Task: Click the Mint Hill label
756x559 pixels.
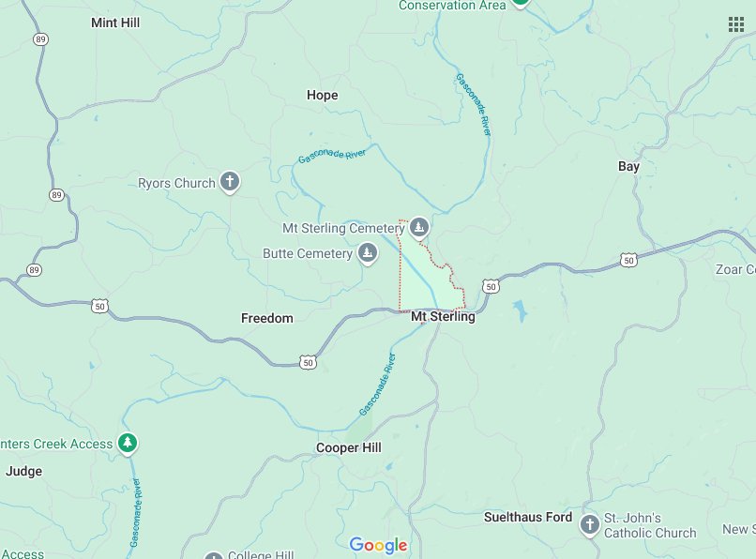Action: click(115, 23)
